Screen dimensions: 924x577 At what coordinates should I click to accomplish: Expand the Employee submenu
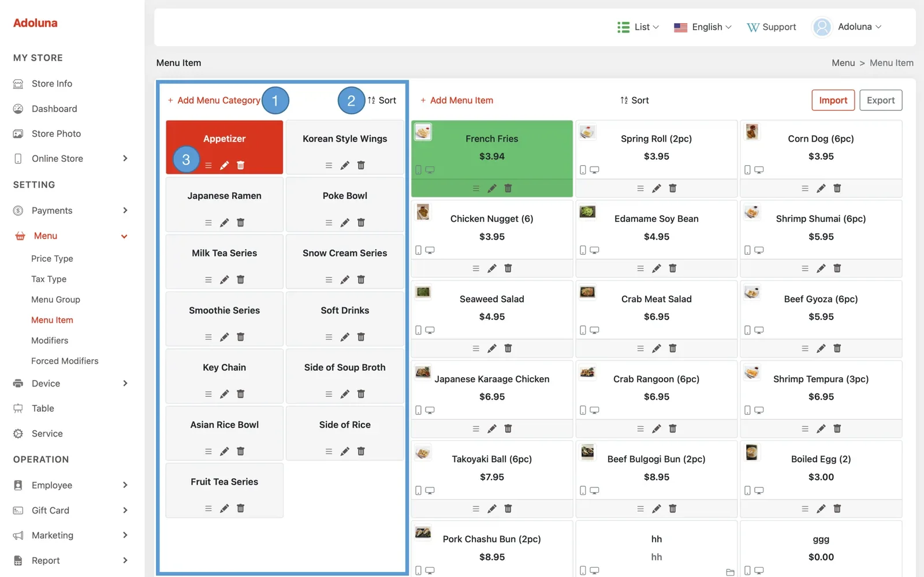click(x=125, y=485)
